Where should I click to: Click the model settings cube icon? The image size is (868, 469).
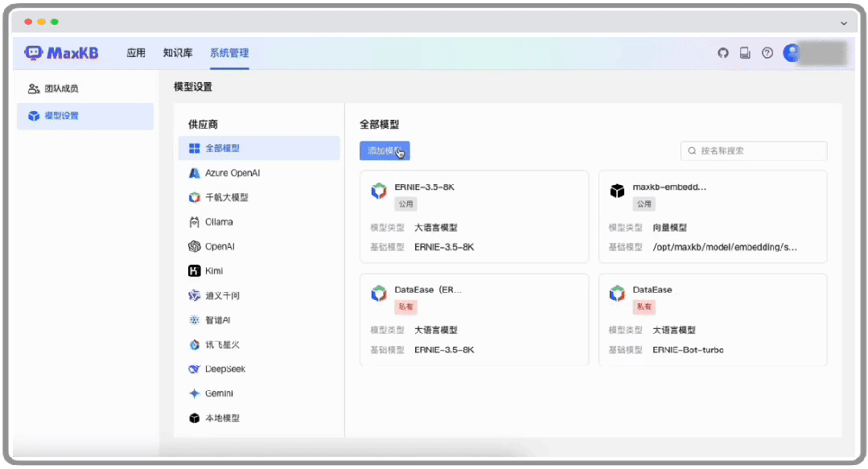[x=34, y=116]
